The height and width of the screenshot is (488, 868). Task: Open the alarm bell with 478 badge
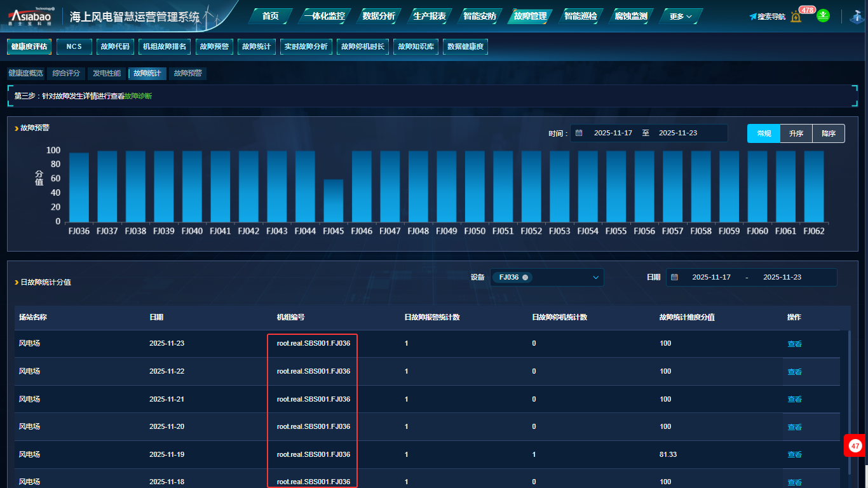(796, 17)
